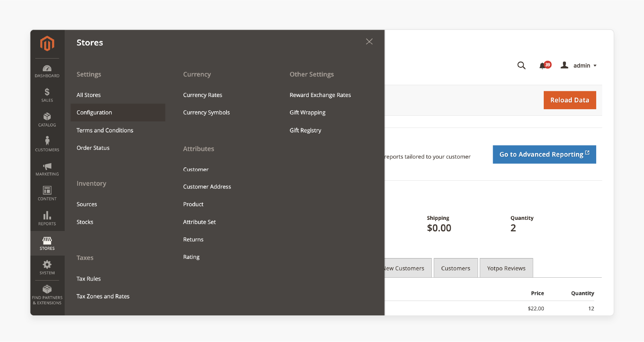Switch to New Customers tab
Viewport: 644px width, 342px height.
tap(408, 268)
